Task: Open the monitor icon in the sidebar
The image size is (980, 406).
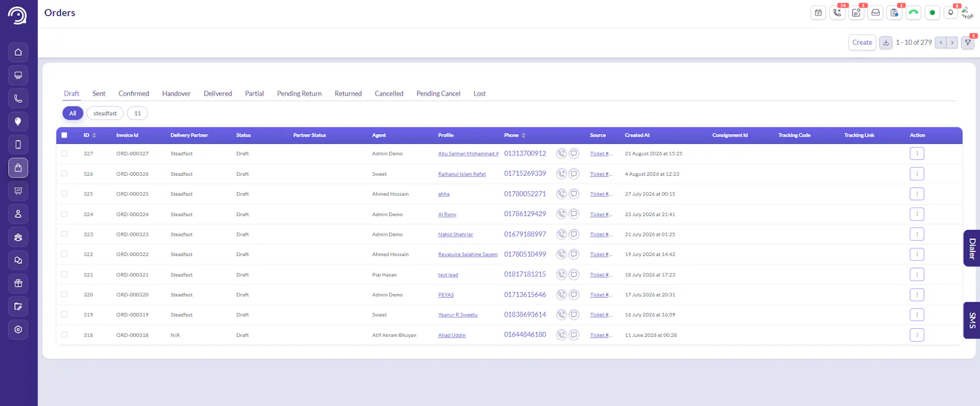Action: pos(18,75)
